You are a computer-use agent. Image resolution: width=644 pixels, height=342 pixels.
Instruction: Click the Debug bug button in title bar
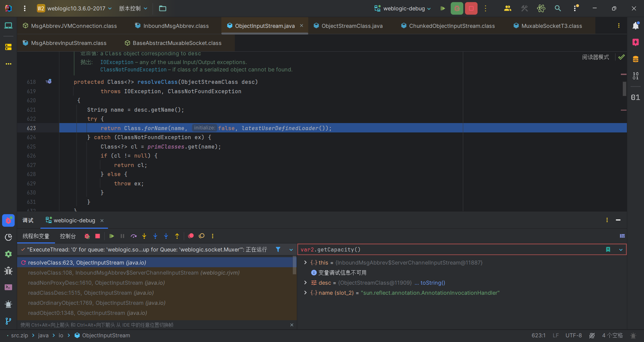[x=457, y=8]
